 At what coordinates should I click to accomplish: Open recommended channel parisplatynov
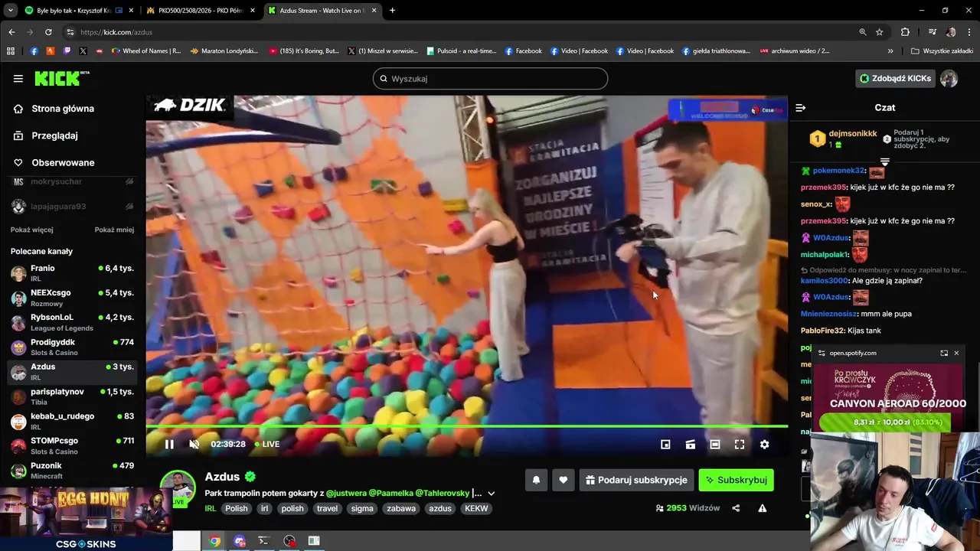(73, 396)
